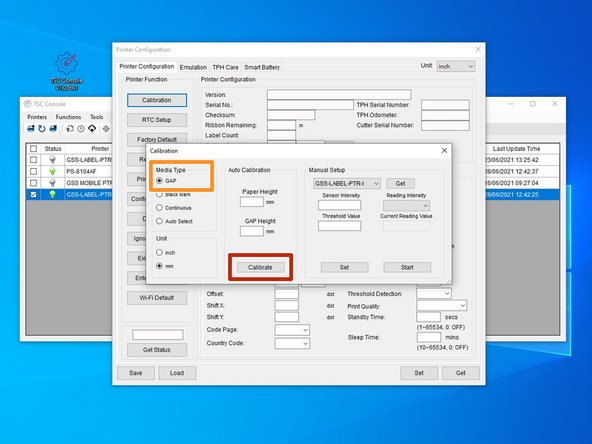Click the Set button in Manual Setup
The width and height of the screenshot is (592, 444).
pyautogui.click(x=344, y=267)
